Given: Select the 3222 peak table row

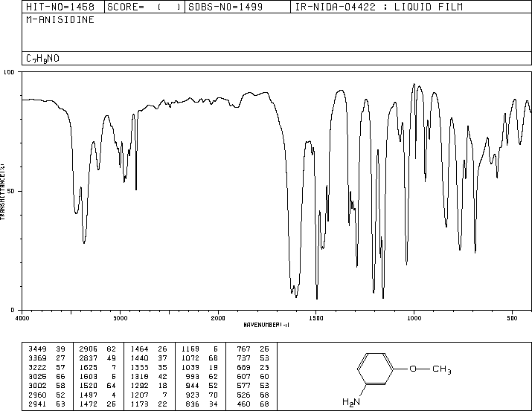Looking at the screenshot, I should click(x=47, y=367).
